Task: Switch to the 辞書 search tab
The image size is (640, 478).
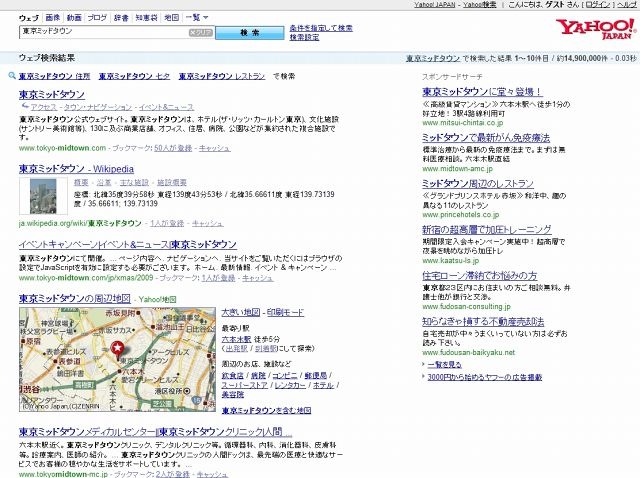Action: [121, 18]
